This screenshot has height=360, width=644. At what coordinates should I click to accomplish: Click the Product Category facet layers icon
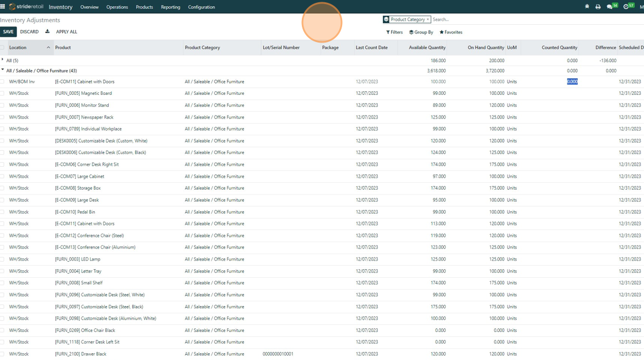[386, 20]
